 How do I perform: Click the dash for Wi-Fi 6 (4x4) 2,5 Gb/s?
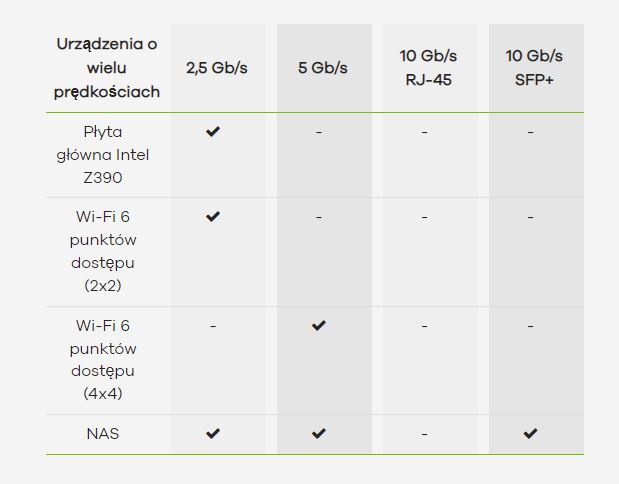click(213, 326)
